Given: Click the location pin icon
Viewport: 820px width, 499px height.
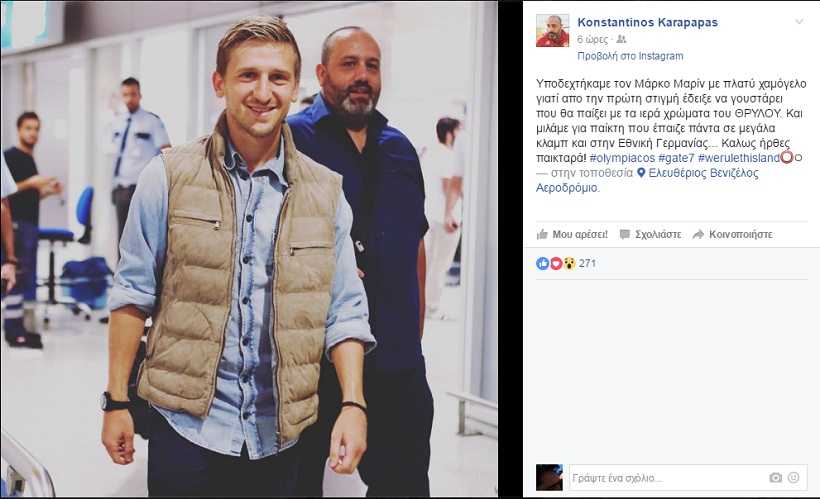Looking at the screenshot, I should pyautogui.click(x=641, y=173).
